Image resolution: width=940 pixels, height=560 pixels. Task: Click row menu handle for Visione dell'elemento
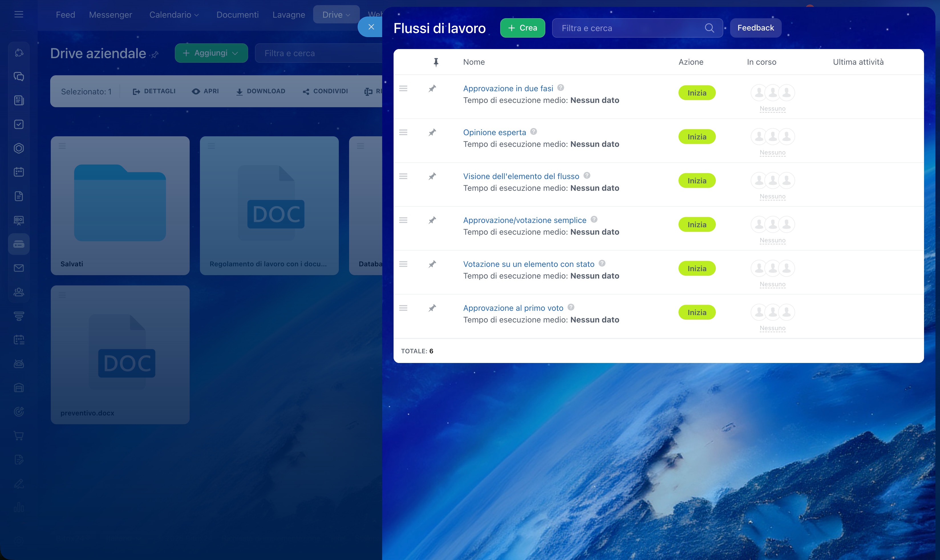(x=403, y=176)
